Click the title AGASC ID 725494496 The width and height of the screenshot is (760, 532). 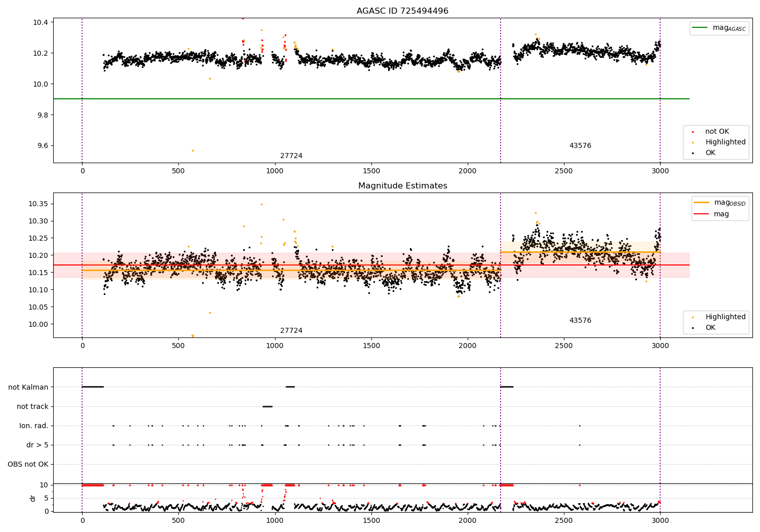pyautogui.click(x=402, y=11)
